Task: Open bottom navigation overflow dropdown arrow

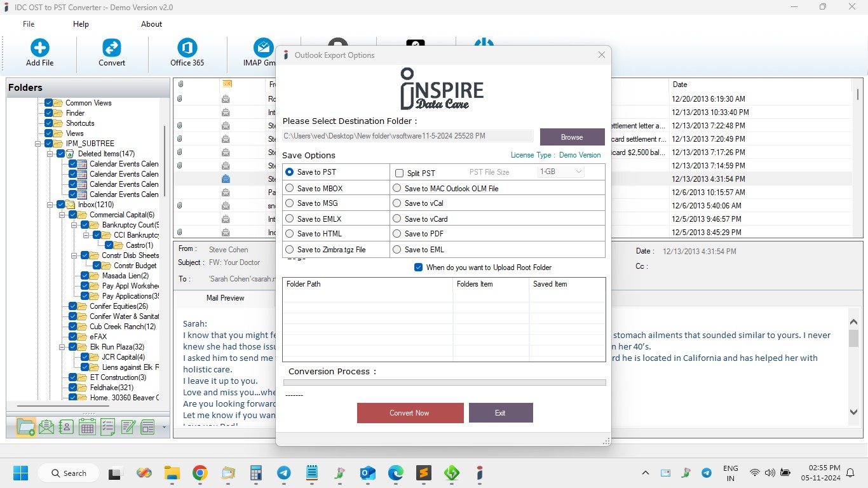Action: (x=163, y=427)
